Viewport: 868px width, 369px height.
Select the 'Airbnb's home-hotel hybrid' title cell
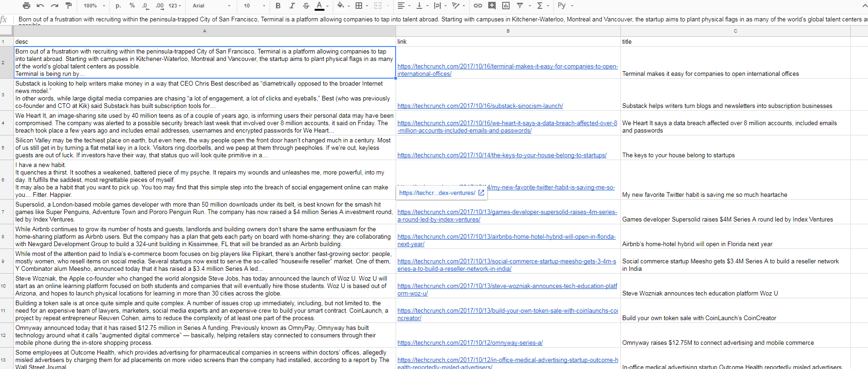pos(735,236)
